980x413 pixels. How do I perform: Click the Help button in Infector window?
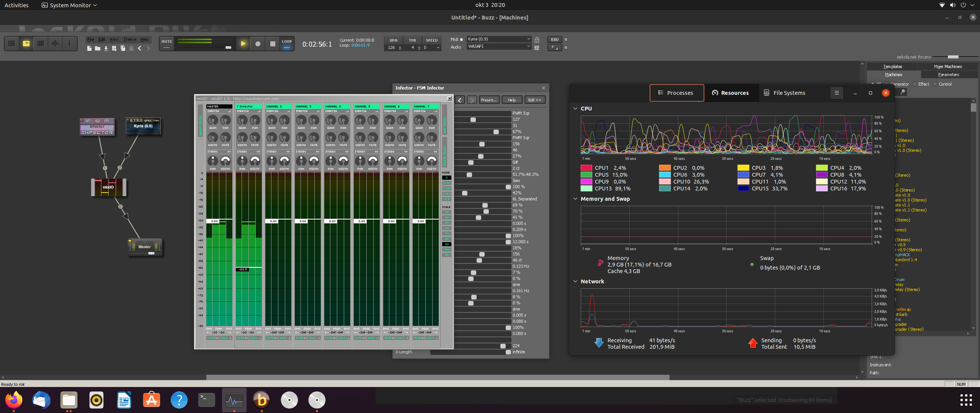[x=512, y=100]
